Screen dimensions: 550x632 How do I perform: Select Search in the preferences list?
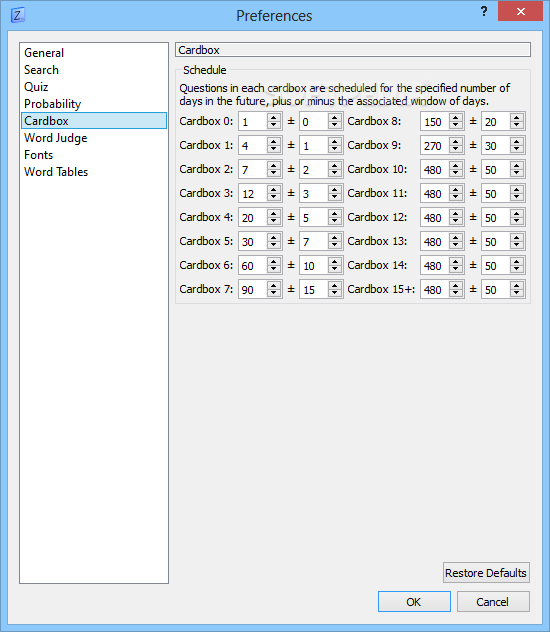coord(93,70)
